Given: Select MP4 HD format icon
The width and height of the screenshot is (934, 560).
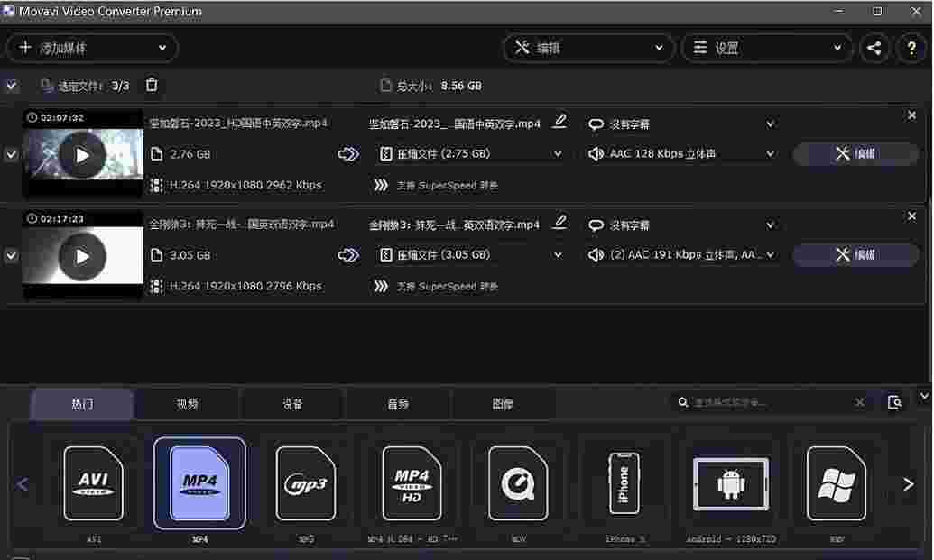Looking at the screenshot, I should click(412, 483).
